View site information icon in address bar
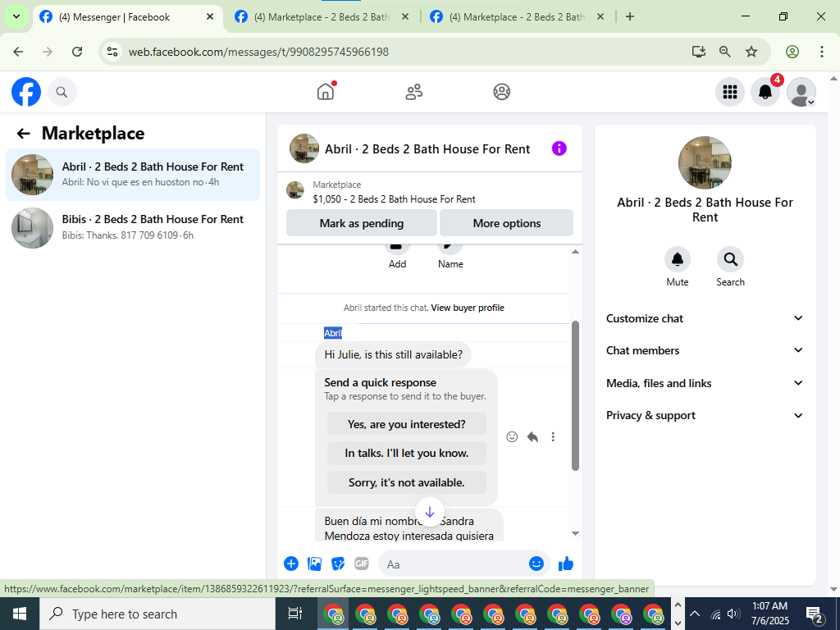 (112, 52)
